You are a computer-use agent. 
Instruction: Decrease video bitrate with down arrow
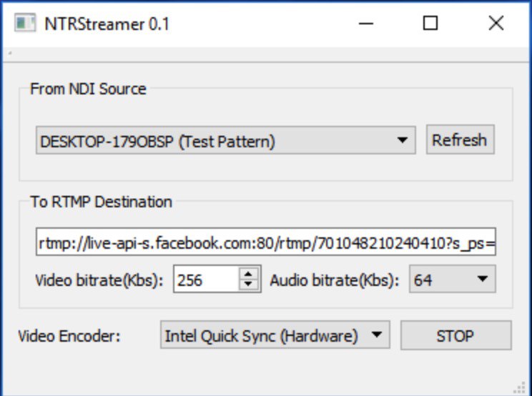point(248,285)
